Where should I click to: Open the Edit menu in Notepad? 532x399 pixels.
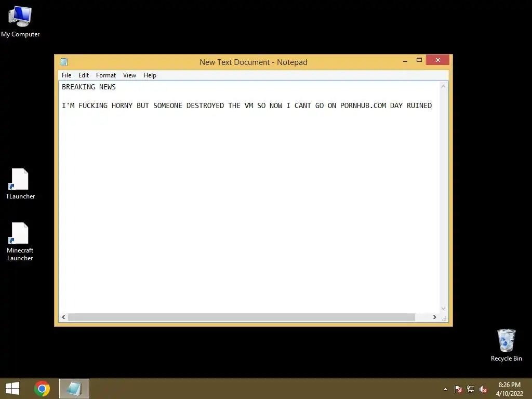(x=84, y=75)
